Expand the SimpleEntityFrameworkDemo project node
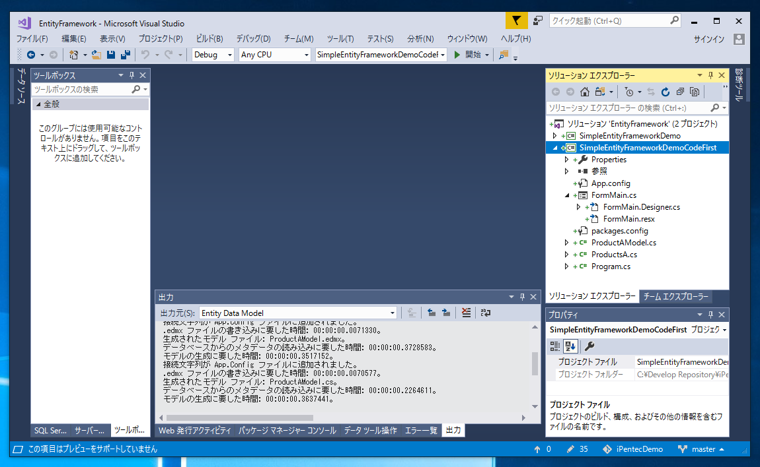This screenshot has width=760, height=467. (x=555, y=136)
